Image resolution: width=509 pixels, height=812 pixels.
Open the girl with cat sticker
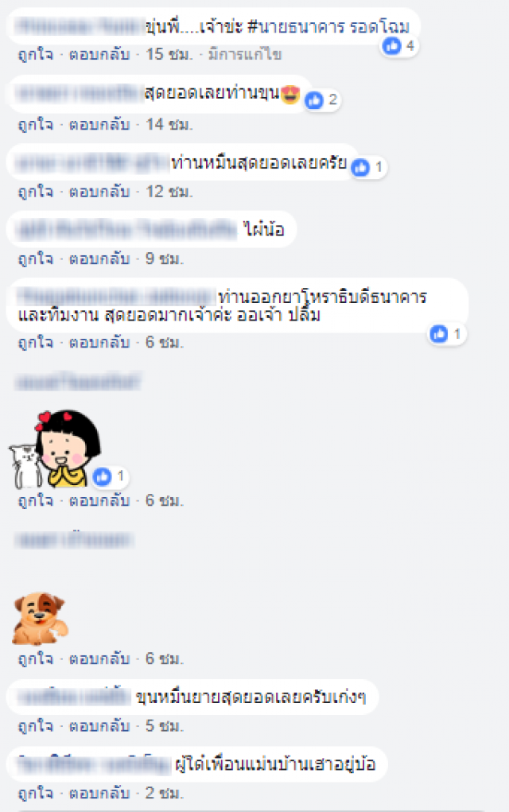point(54,449)
